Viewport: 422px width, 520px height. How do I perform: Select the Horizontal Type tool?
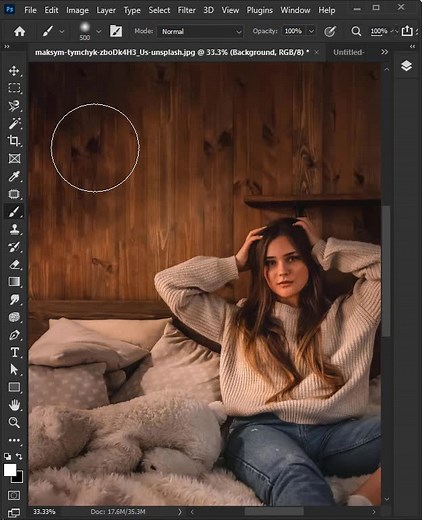click(14, 352)
